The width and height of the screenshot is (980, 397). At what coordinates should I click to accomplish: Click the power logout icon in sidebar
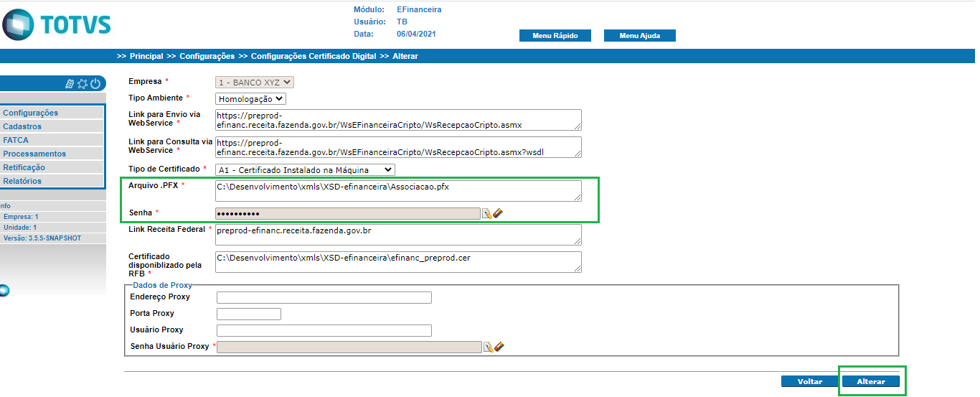(95, 84)
